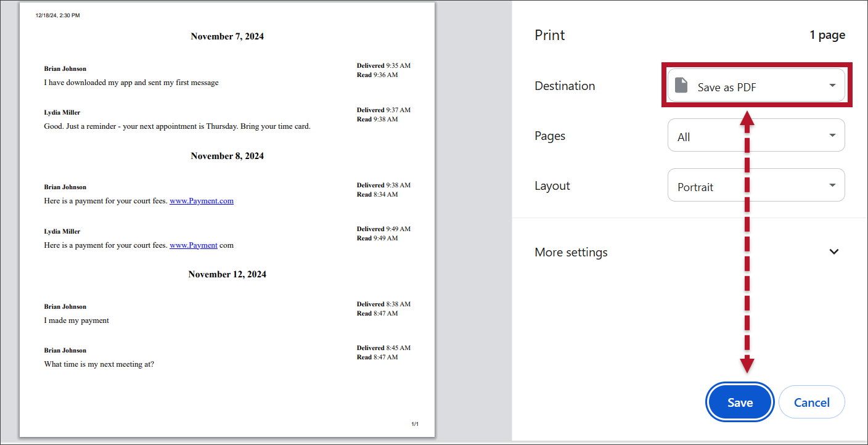Click the 12/18/24 timestamp in preview header

click(57, 15)
